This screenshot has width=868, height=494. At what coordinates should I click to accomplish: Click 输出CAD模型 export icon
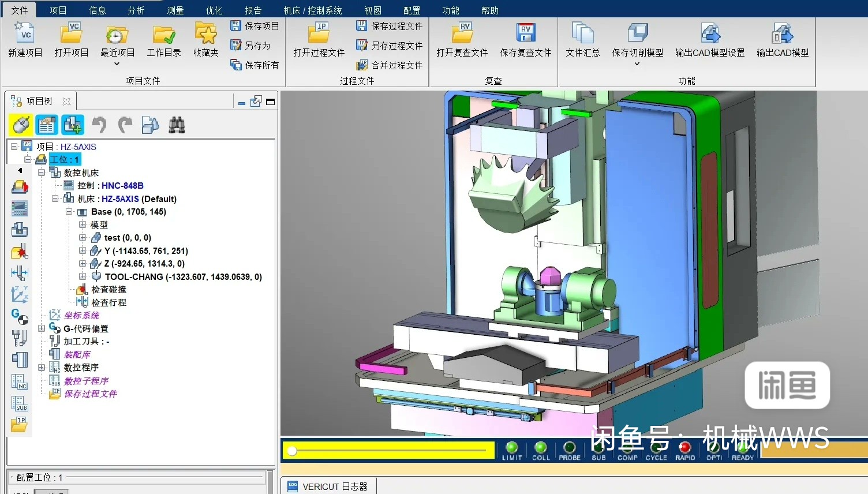[x=782, y=33]
